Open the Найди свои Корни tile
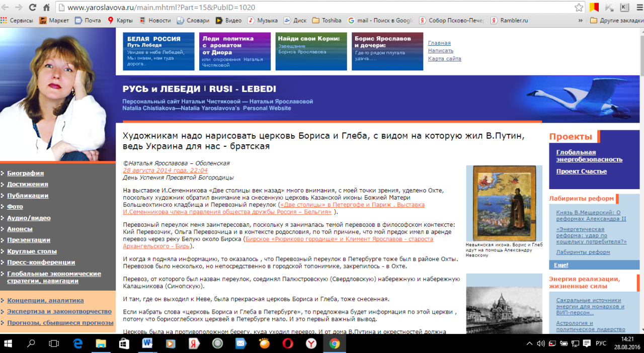The width and height of the screenshot is (644, 353). (x=311, y=51)
